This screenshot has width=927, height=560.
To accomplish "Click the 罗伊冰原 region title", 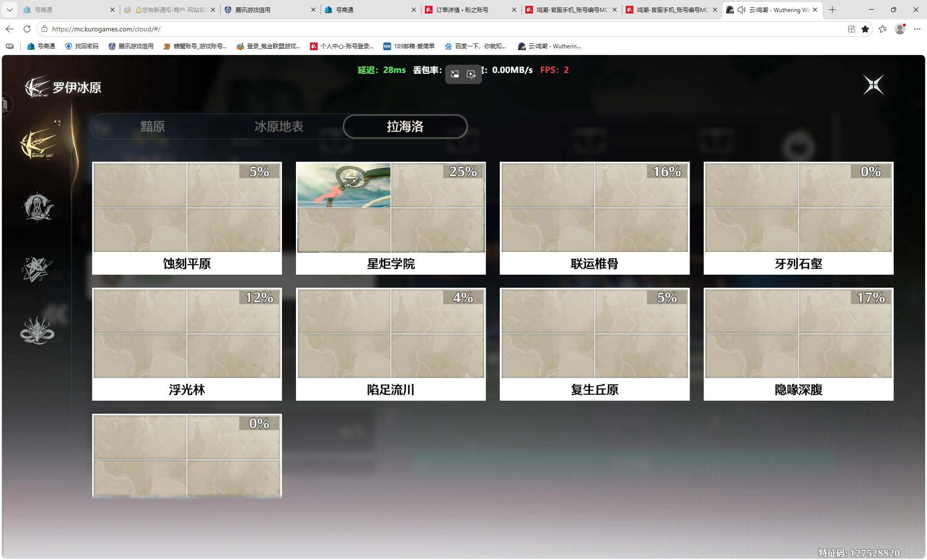I will (77, 87).
